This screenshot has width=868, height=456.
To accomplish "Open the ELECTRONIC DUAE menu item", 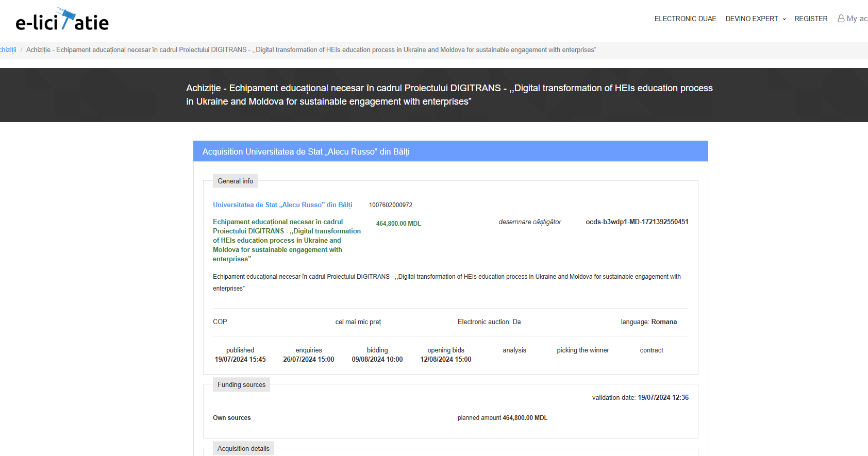I will [685, 19].
